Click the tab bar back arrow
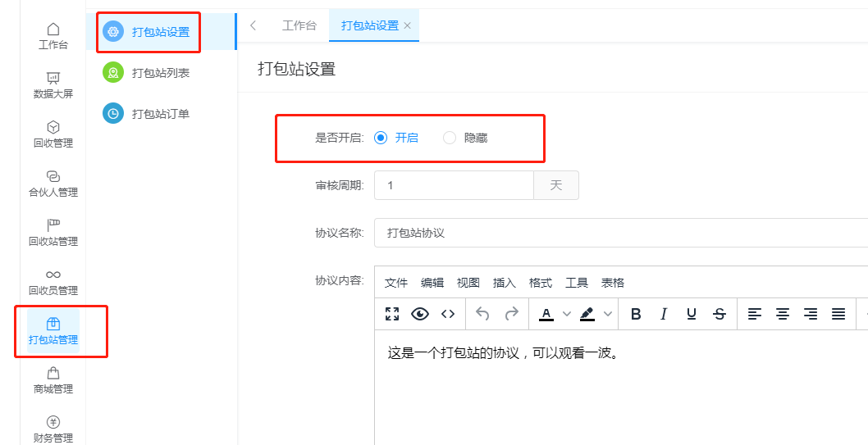Image resolution: width=868 pixels, height=445 pixels. tap(253, 25)
